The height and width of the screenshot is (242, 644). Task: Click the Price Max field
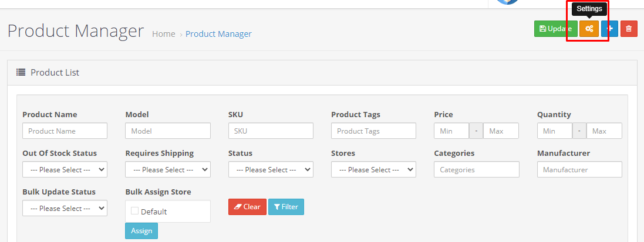click(501, 131)
